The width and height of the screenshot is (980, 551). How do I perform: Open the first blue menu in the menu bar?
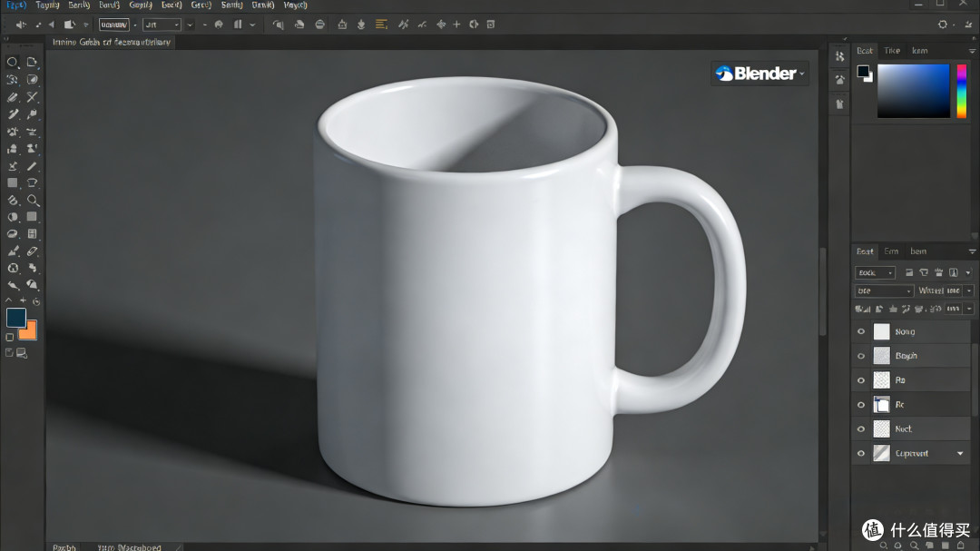coord(16,5)
